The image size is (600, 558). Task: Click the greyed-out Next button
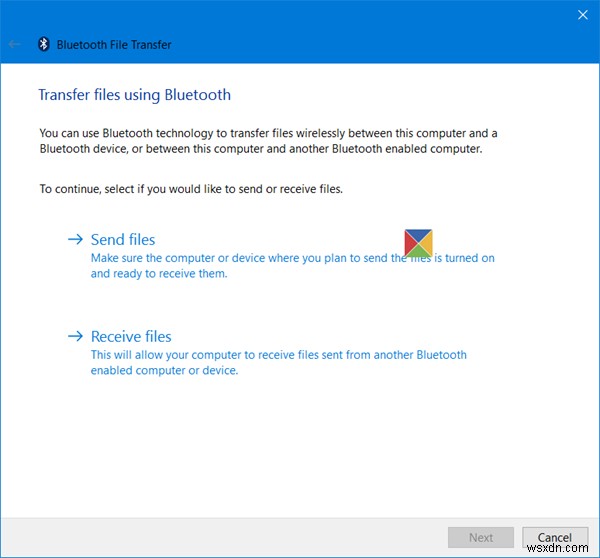coord(481,537)
